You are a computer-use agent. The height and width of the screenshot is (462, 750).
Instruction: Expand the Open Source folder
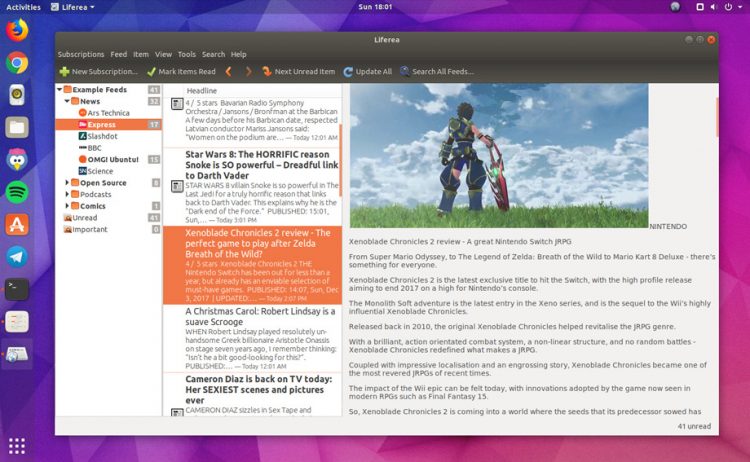click(x=67, y=183)
